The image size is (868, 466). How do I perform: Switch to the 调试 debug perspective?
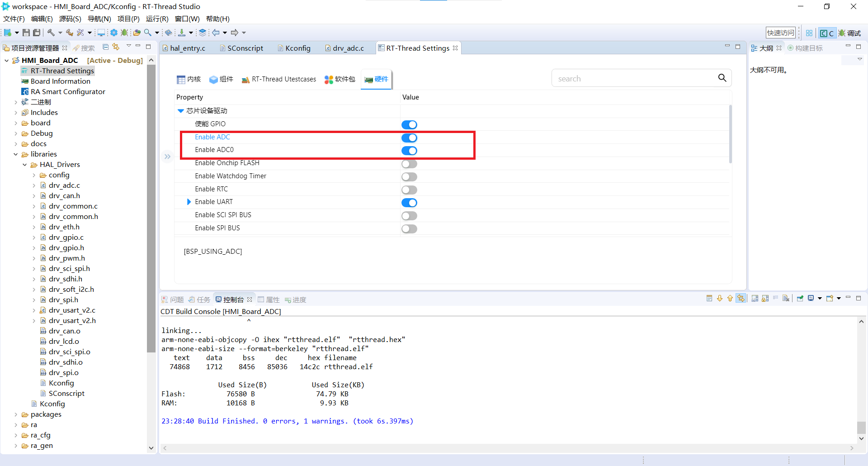click(850, 33)
